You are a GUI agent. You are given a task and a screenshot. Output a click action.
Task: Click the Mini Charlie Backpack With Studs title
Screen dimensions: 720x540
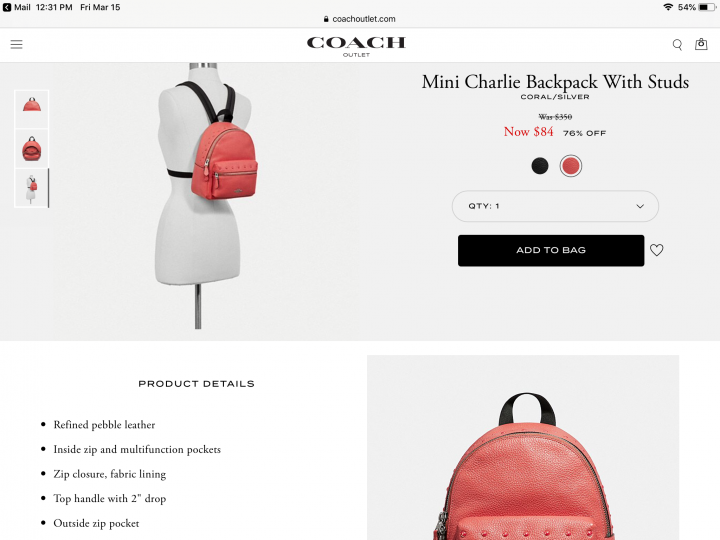(x=555, y=82)
